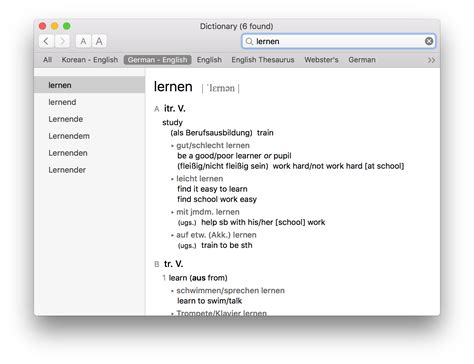Screen dimensions: 474x364
Task: Select Lernenden in the sidebar results
Action: pyautogui.click(x=89, y=153)
